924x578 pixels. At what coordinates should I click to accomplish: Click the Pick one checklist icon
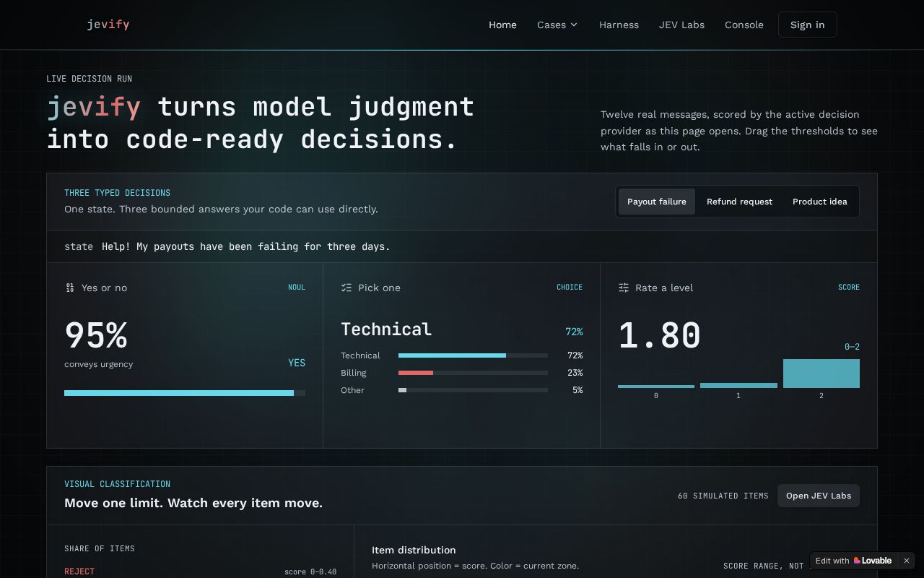click(x=346, y=288)
